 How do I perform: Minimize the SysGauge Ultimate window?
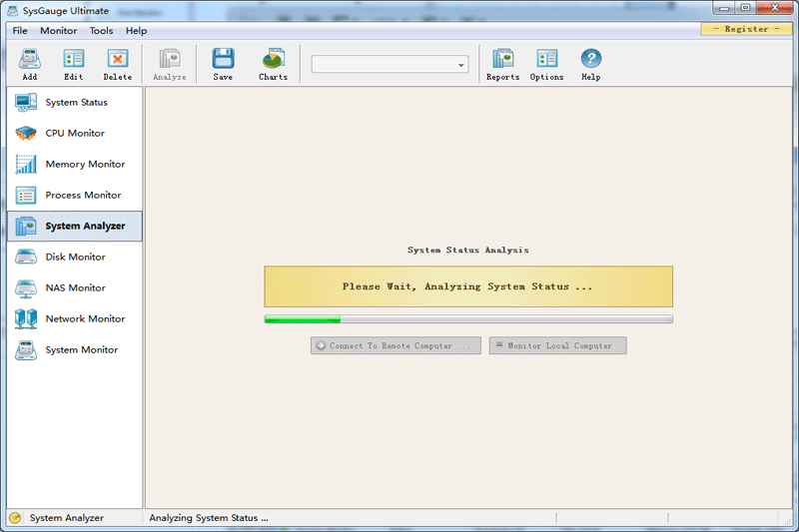click(723, 8)
